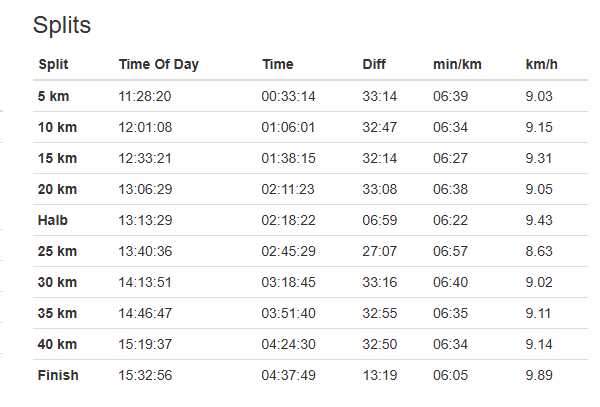Select the 5 km split row label
The height and width of the screenshot is (407, 600).
(x=53, y=96)
